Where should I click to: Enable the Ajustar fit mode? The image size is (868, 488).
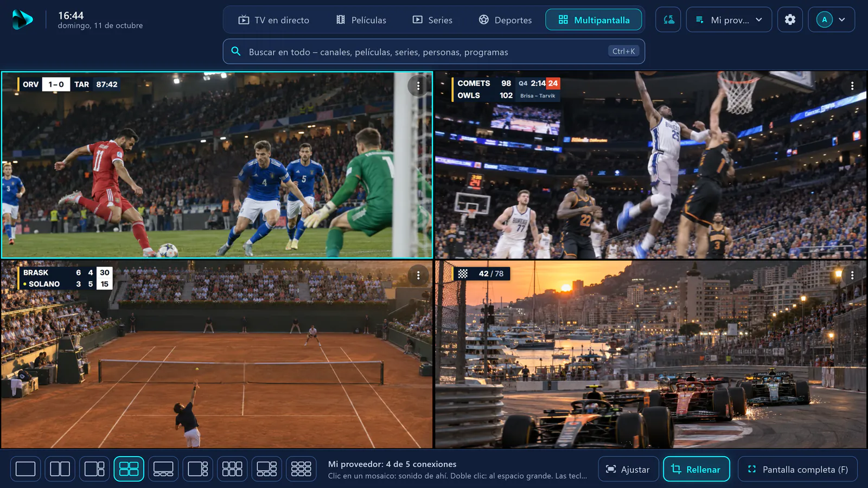[x=628, y=469]
